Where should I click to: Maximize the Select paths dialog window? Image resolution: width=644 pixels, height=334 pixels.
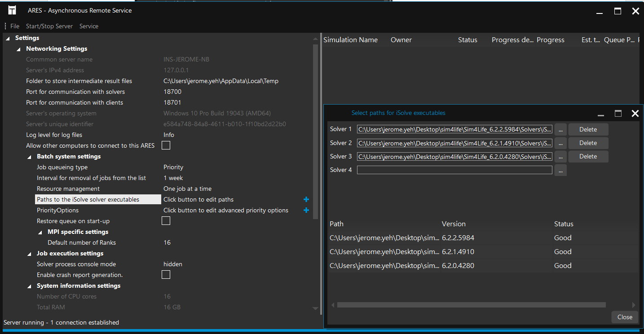pyautogui.click(x=618, y=114)
